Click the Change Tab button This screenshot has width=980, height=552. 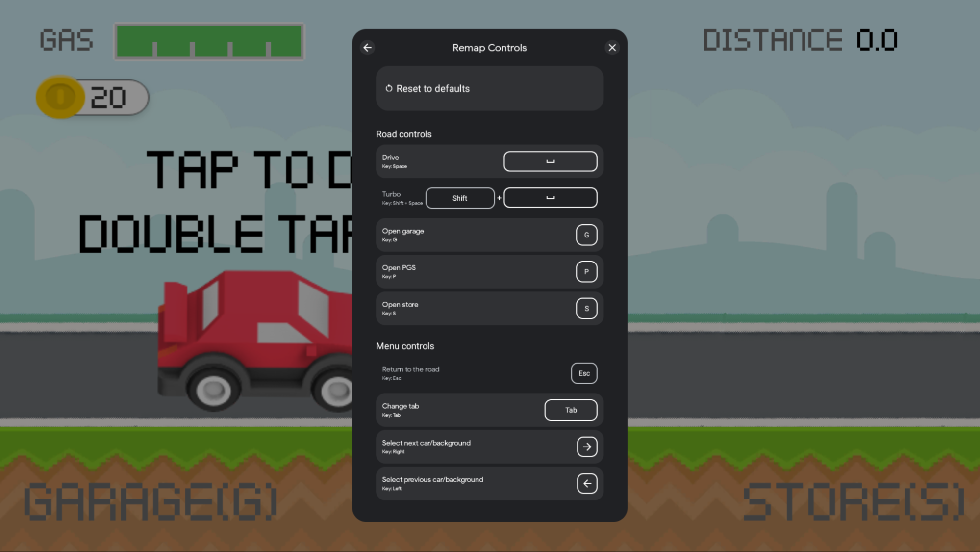click(x=571, y=410)
